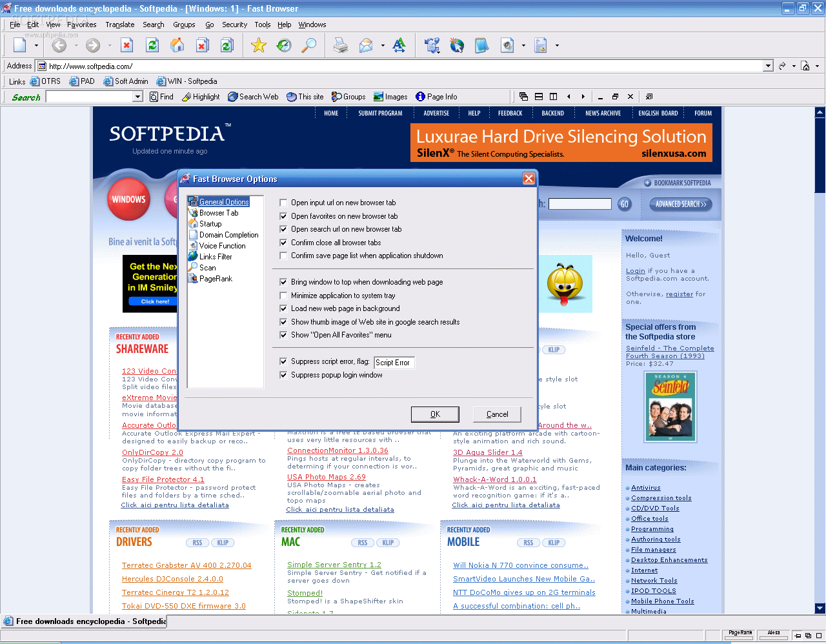Screen dimensions: 826x644
Task: Click the Home house toolbar icon
Action: tap(177, 45)
